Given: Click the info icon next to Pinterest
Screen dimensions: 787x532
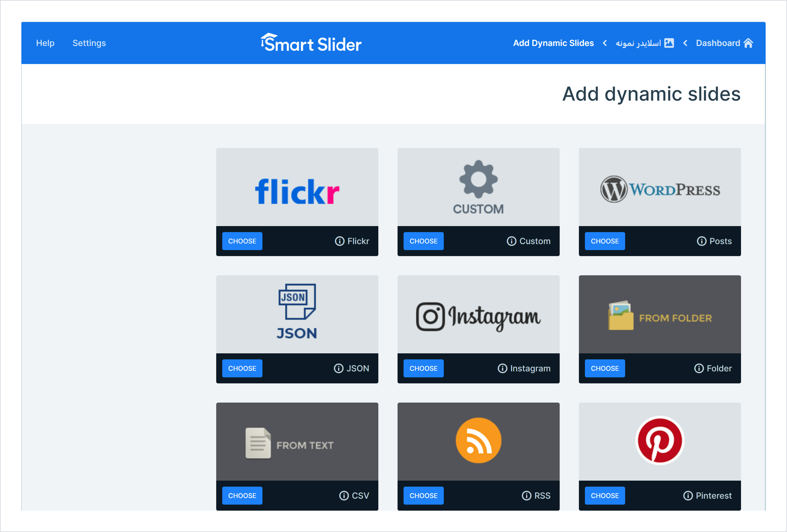Looking at the screenshot, I should (x=688, y=496).
